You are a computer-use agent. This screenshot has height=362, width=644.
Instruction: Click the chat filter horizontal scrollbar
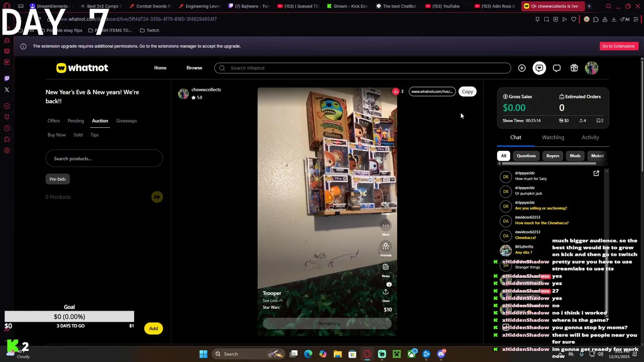click(x=548, y=163)
